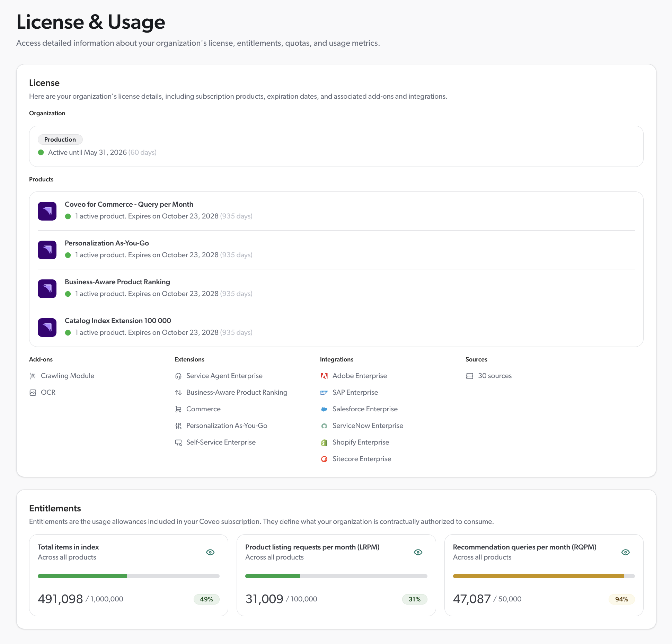
Task: Click the Sitecore Enterprise integration icon
Action: point(325,459)
